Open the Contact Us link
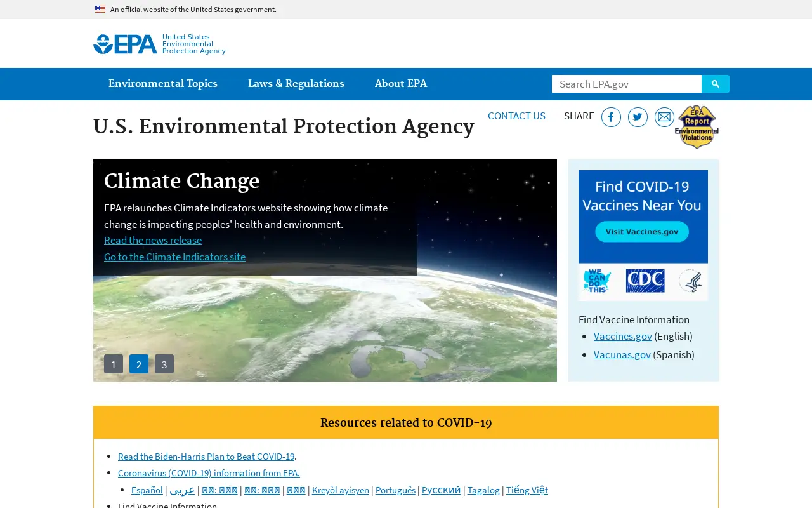The width and height of the screenshot is (812, 508). pos(516,116)
